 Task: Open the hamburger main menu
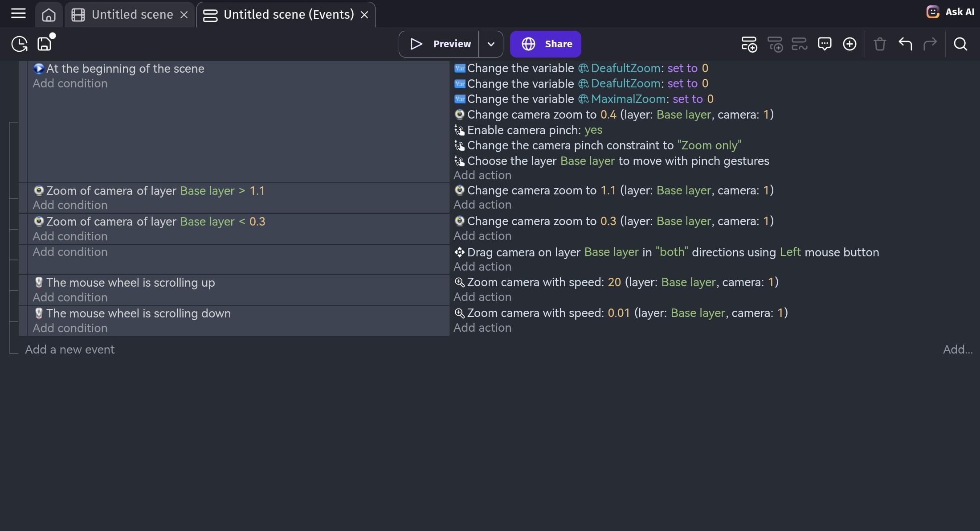[18, 14]
